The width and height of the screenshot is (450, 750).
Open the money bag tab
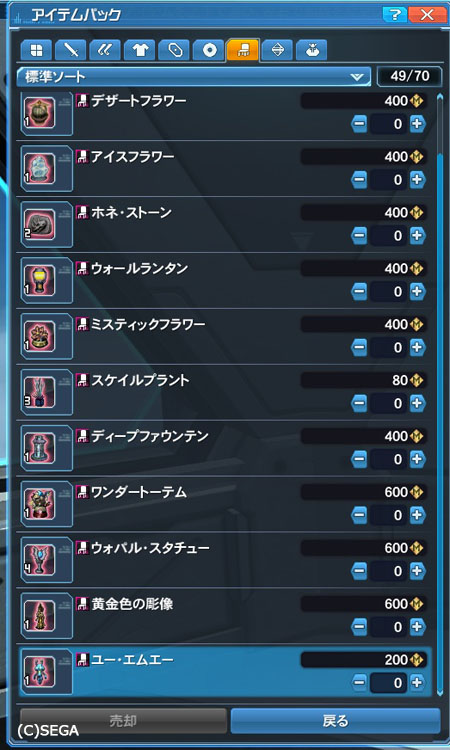pyautogui.click(x=312, y=50)
